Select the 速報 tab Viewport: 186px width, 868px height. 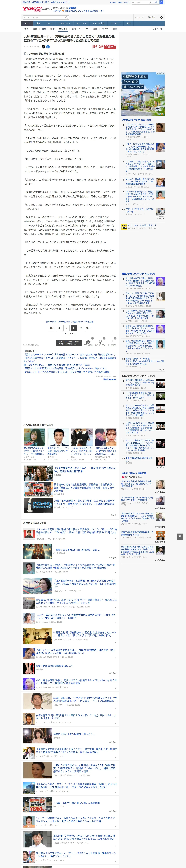coord(38,24)
